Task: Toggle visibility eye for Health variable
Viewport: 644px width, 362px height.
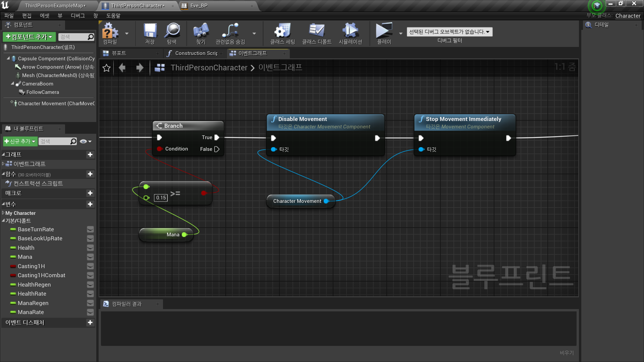Action: click(x=90, y=248)
